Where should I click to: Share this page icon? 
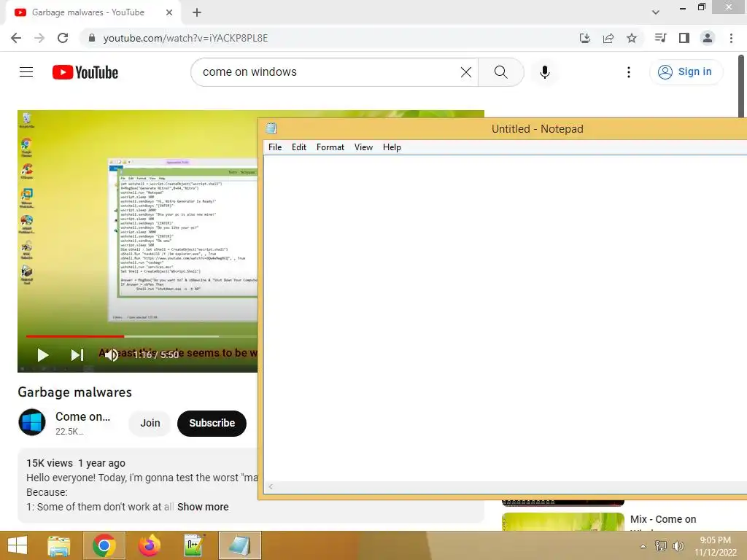pyautogui.click(x=608, y=38)
